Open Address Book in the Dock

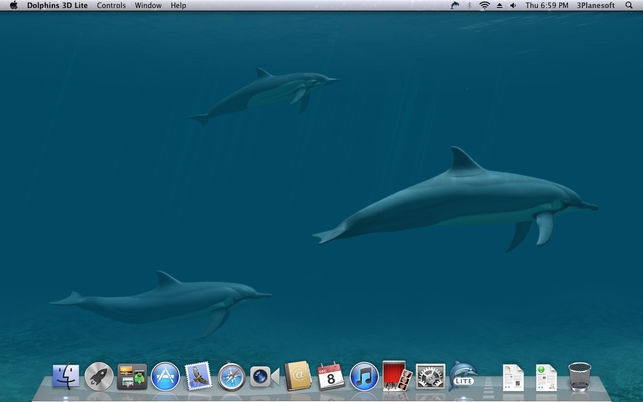(x=298, y=376)
